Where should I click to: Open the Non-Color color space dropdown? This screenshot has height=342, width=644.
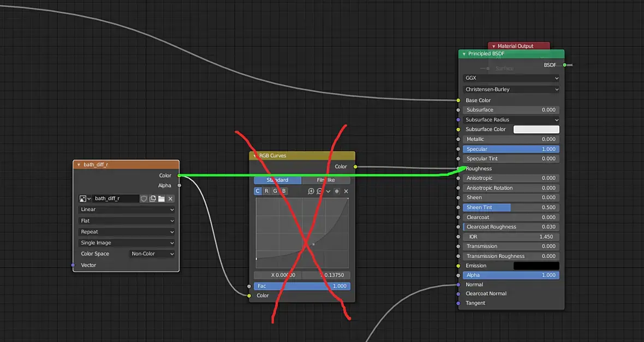[x=152, y=254]
